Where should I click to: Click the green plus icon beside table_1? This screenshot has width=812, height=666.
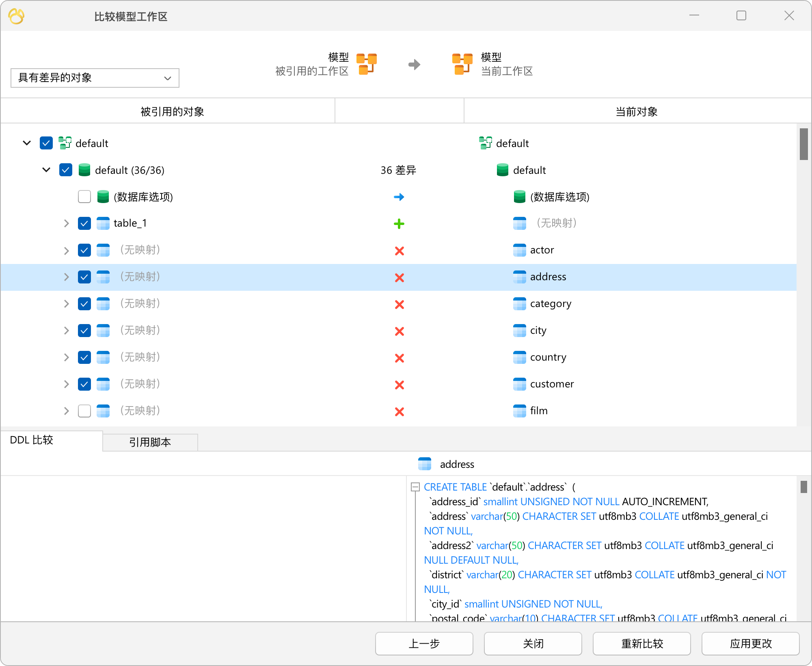[x=400, y=223]
